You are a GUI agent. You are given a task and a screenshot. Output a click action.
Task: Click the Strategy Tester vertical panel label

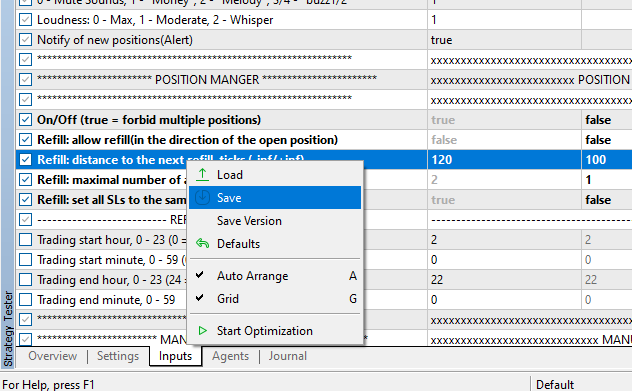point(8,329)
